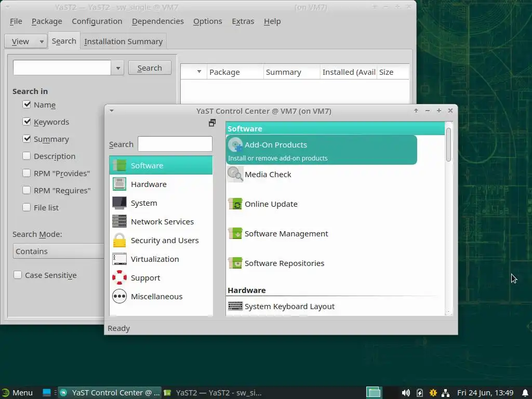Sort by the Summary column header
Screen dimensions: 532x399
(292, 72)
